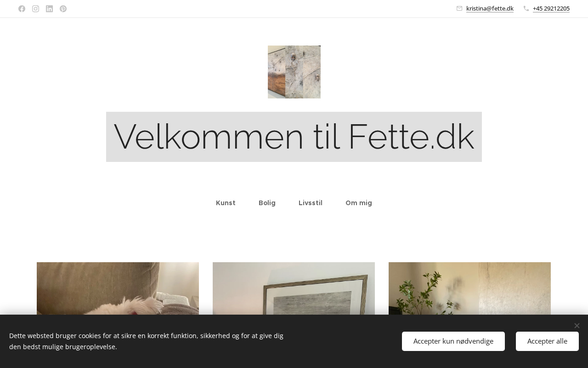Viewport: 588px width, 368px height.
Task: Click the site logo image
Action: [x=294, y=72]
